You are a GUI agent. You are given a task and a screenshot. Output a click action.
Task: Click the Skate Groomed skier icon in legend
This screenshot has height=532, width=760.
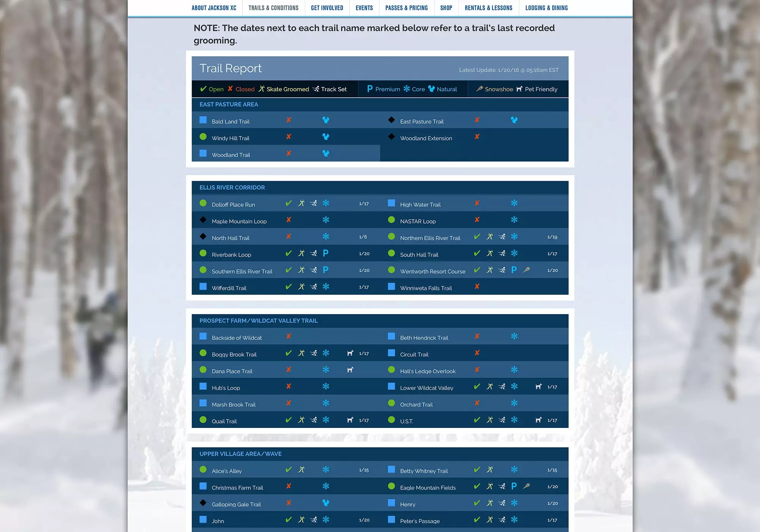(x=261, y=89)
